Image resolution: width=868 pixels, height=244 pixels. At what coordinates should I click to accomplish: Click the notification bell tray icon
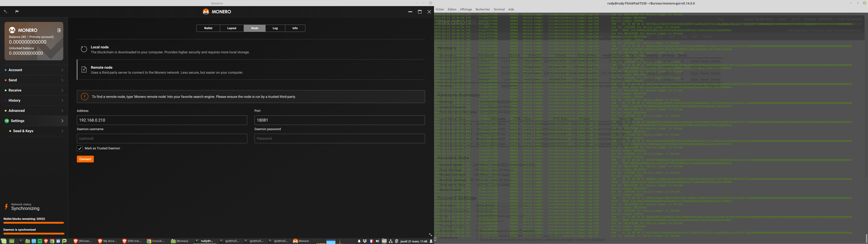coord(359,241)
